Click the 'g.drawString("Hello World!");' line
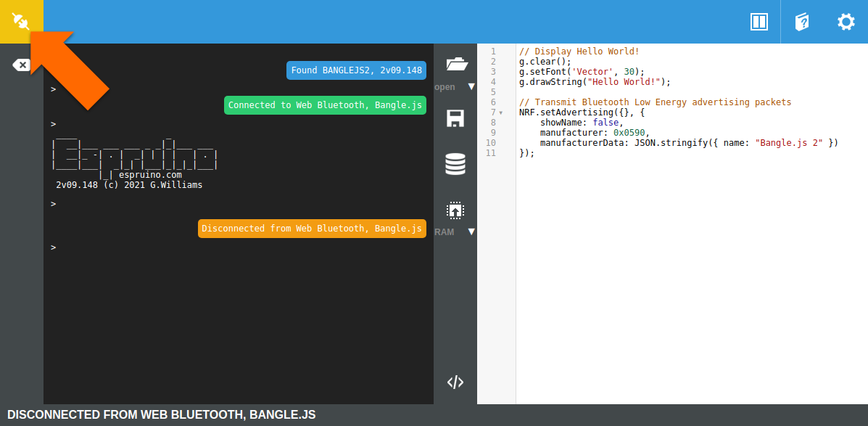868x426 pixels. (x=595, y=82)
